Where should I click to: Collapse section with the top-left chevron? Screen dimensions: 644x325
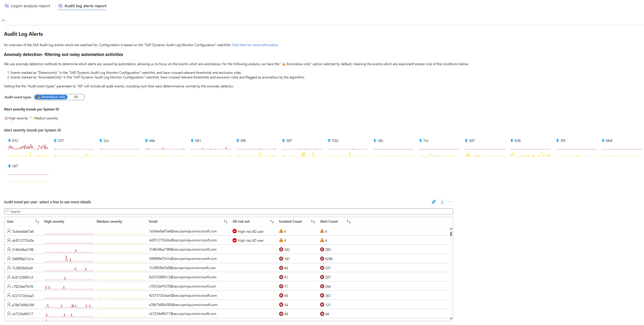(x=3, y=20)
